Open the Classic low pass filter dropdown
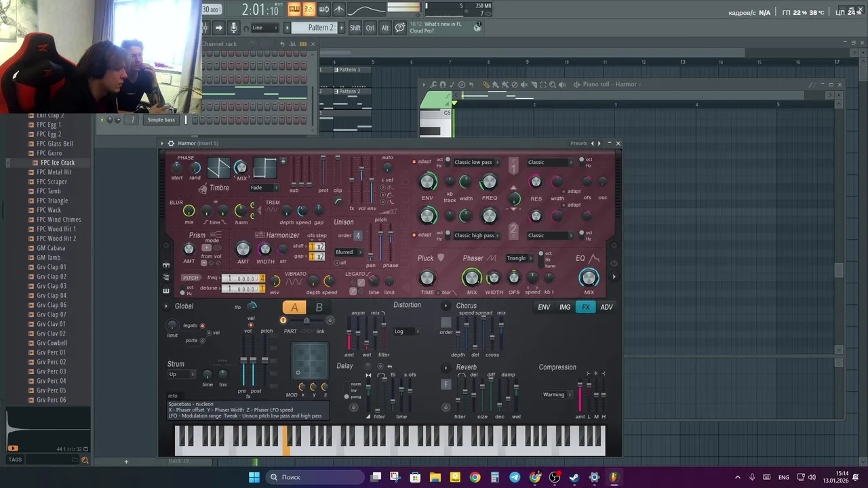Viewport: 868px width, 488px height. [x=477, y=162]
